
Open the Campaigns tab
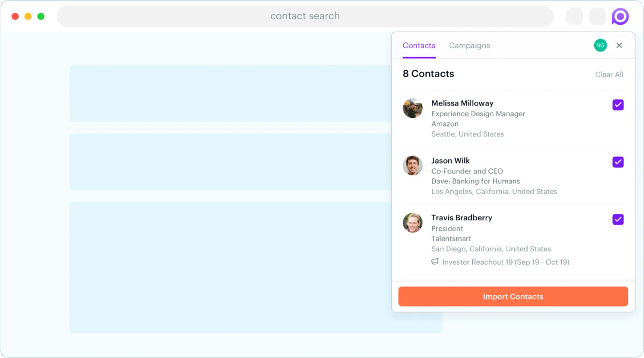coord(470,46)
